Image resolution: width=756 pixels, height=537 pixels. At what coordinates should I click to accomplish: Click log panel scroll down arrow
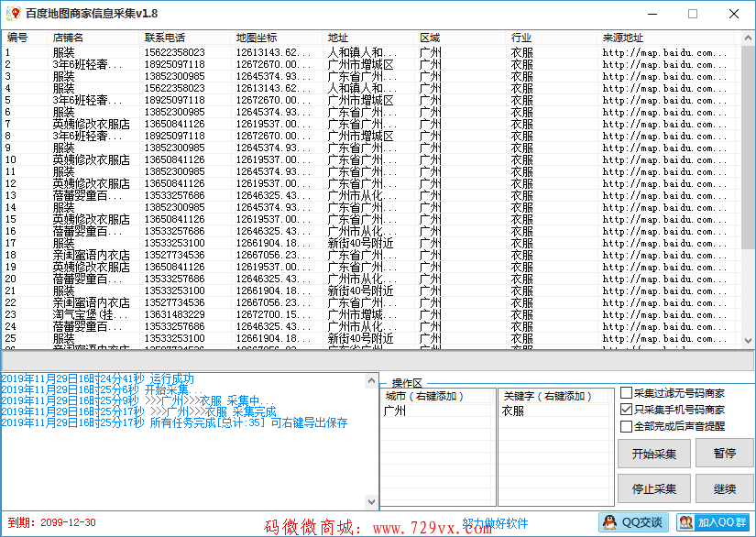click(x=371, y=501)
